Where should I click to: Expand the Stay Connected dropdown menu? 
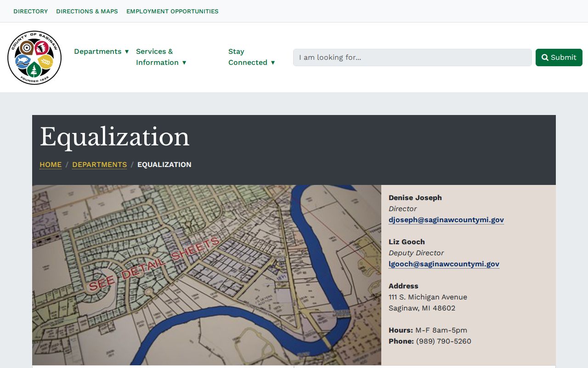tap(252, 57)
